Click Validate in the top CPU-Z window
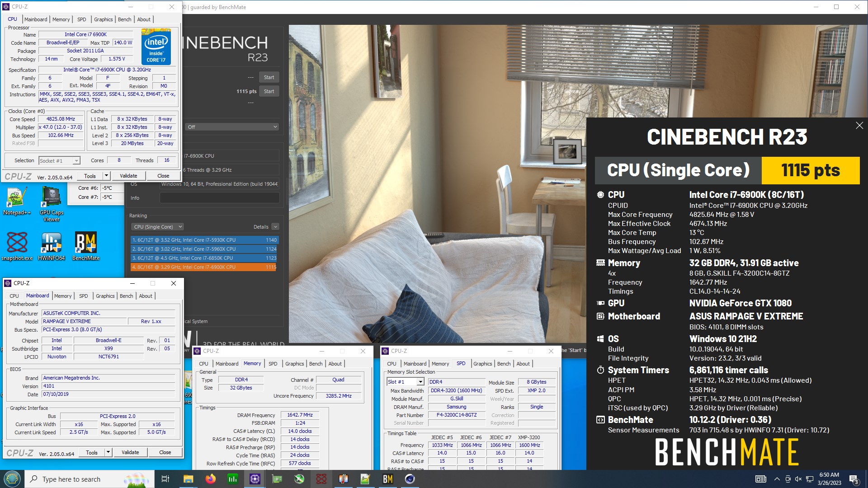 (128, 176)
